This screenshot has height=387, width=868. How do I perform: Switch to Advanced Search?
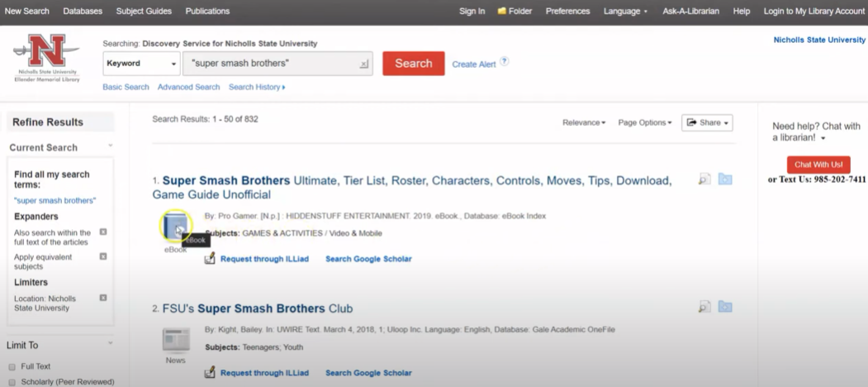click(189, 87)
